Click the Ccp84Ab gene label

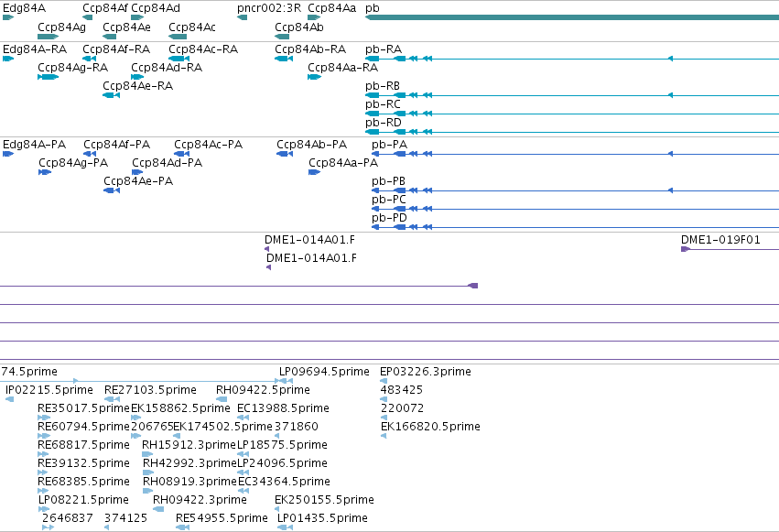point(299,27)
